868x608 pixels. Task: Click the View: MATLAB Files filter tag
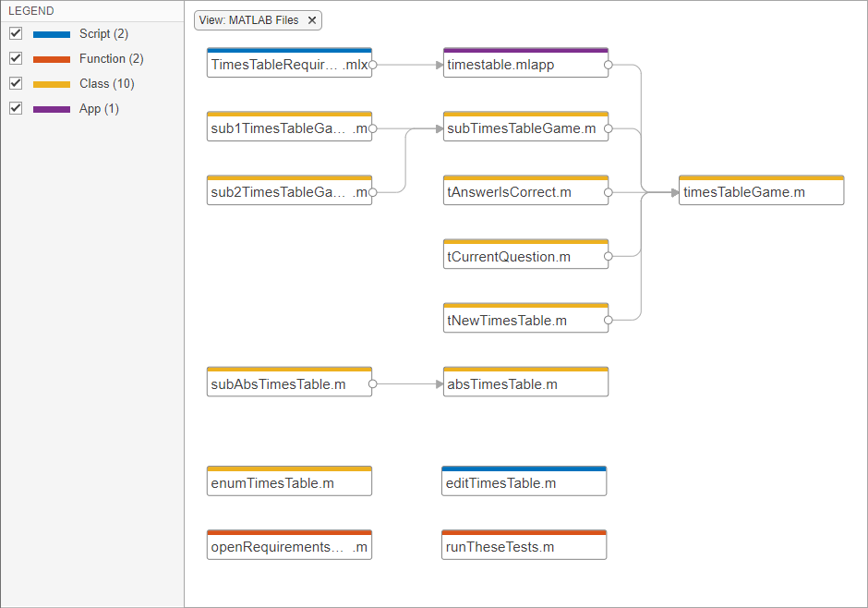(249, 20)
